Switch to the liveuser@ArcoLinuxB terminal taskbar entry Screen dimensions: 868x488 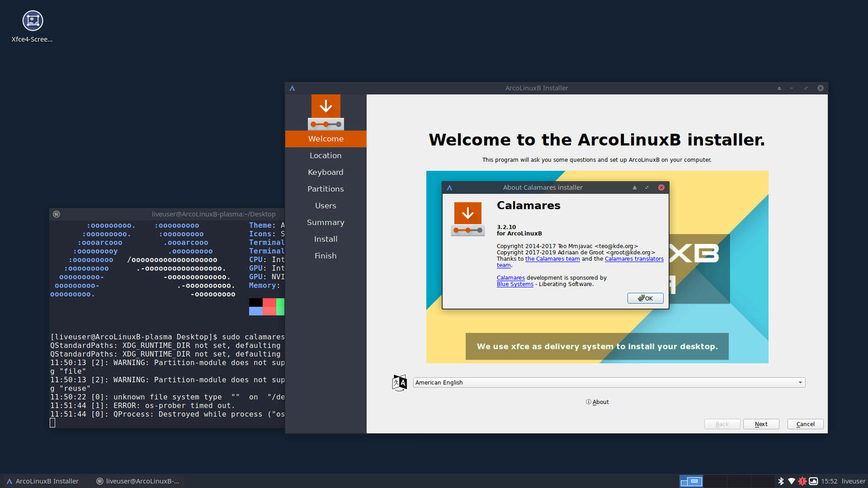pos(138,481)
